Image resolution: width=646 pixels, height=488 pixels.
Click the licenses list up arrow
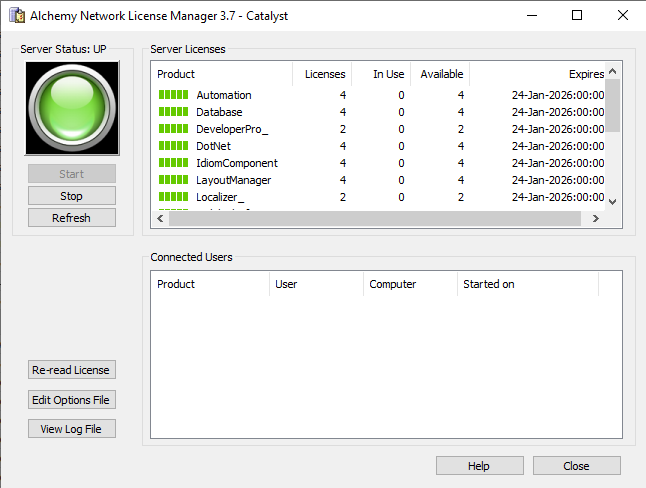coord(613,71)
